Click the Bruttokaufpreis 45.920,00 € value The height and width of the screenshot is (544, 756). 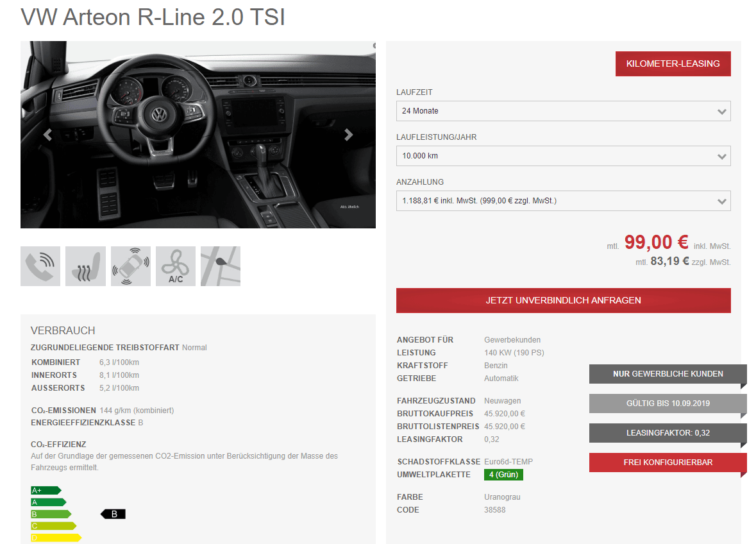[505, 414]
